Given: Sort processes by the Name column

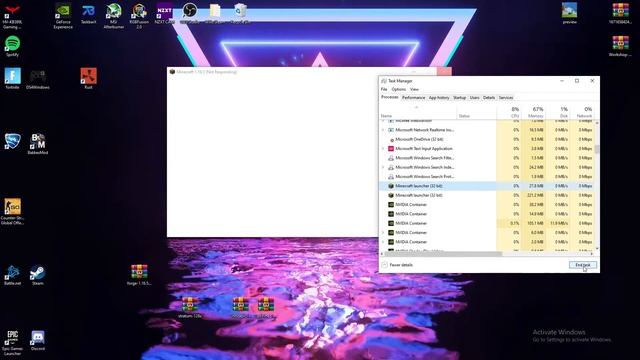Looking at the screenshot, I should (418, 112).
